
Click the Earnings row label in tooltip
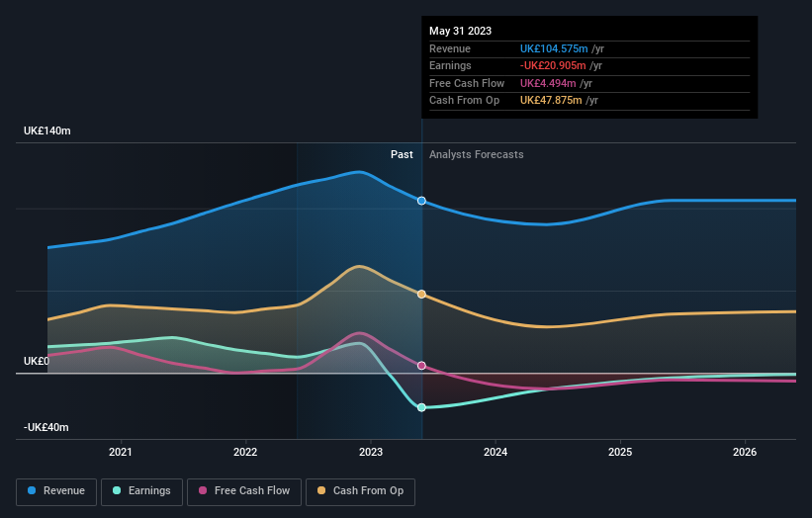point(450,65)
